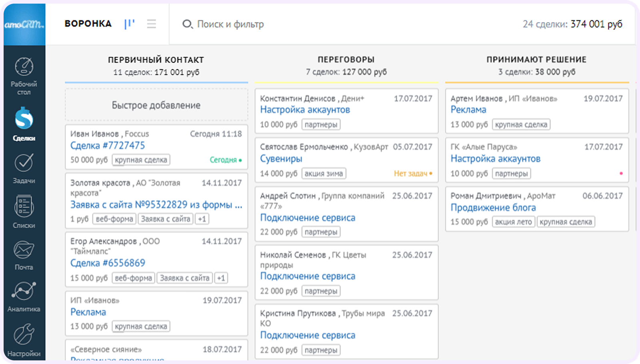This screenshot has height=364, width=640.
Task: Open deal Сделка #7727475
Action: (108, 145)
